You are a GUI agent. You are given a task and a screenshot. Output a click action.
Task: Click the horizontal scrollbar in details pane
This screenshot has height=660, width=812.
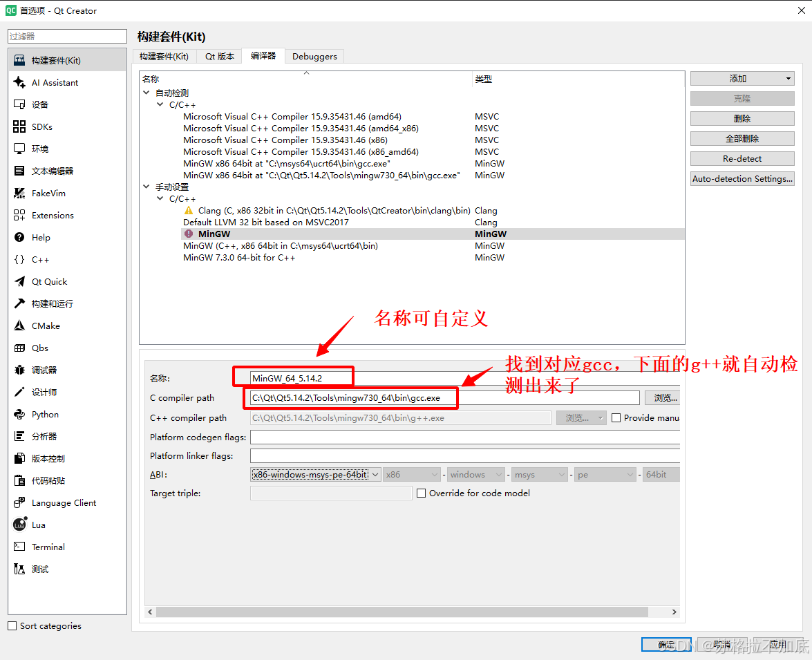pos(401,612)
